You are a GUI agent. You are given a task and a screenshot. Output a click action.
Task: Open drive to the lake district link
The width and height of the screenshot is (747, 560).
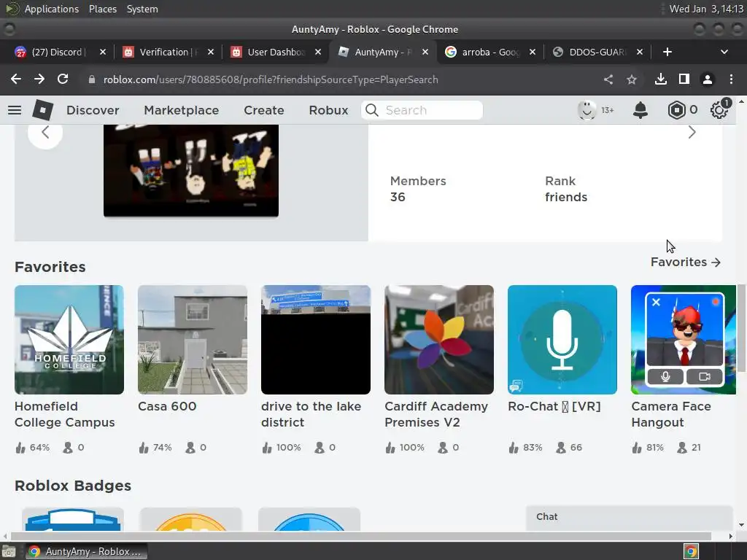coord(311,414)
